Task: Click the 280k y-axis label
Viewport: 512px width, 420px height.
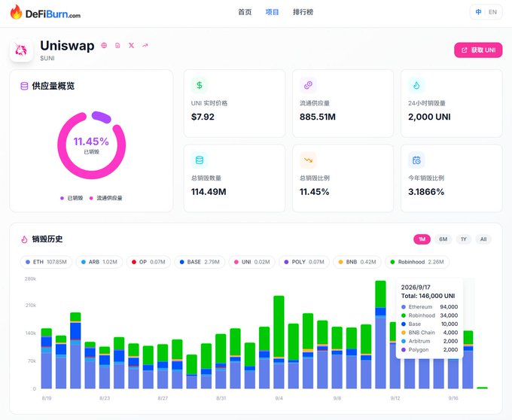Action: pos(30,279)
